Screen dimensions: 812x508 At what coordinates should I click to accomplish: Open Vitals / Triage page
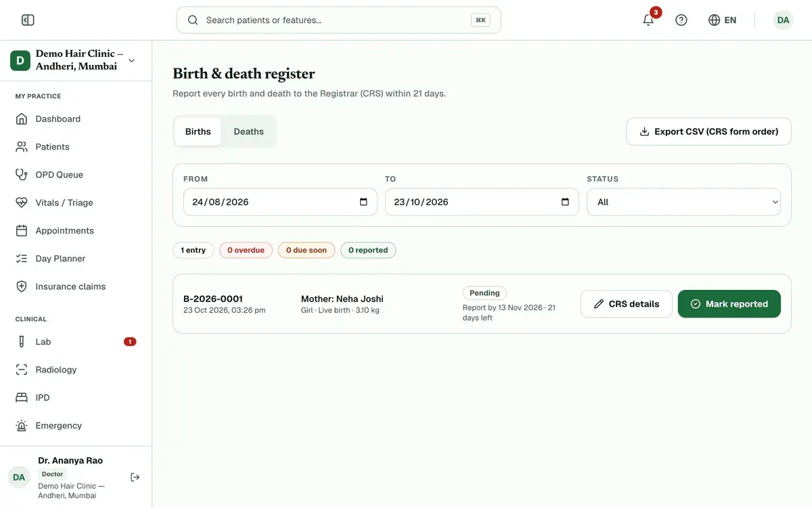tap(76, 203)
